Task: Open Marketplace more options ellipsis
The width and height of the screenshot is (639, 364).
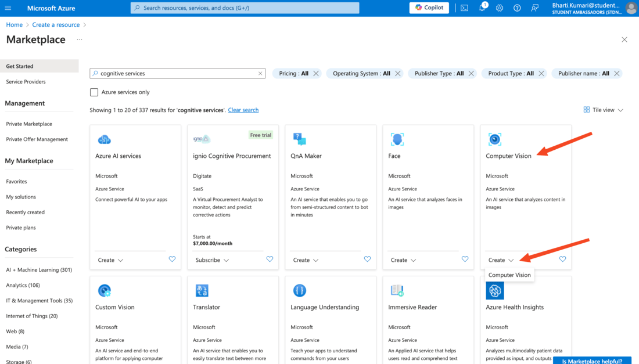Action: [x=80, y=39]
